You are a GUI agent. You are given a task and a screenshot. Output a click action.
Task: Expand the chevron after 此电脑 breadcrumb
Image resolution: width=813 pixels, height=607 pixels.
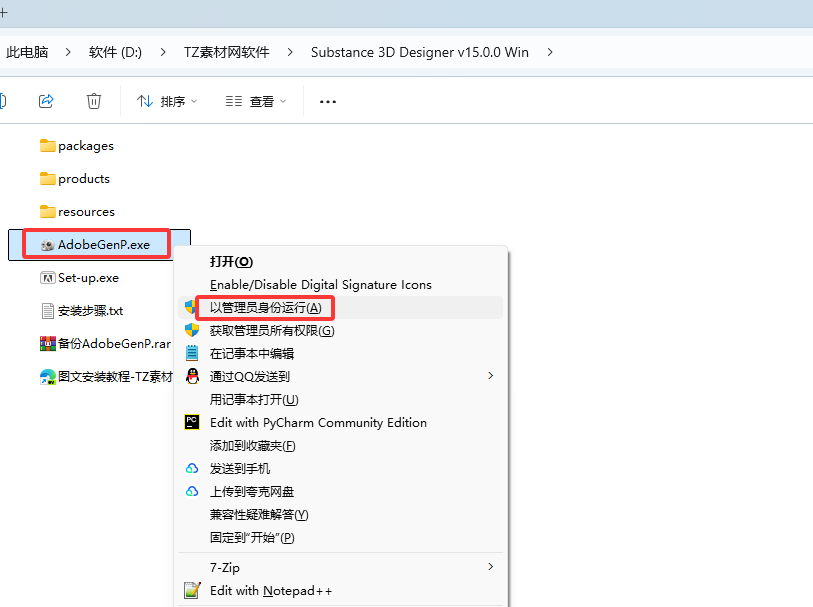68,52
